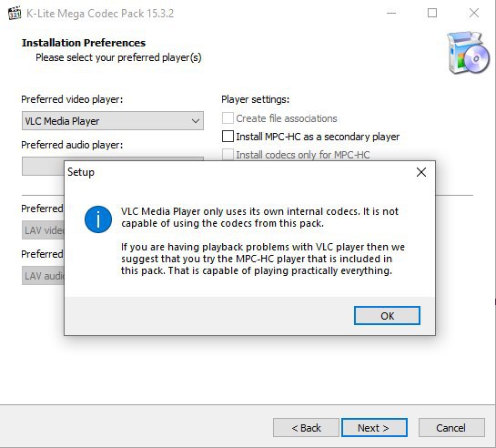496x448 pixels.
Task: Open the Preferred video player dropdown
Action: 113,121
